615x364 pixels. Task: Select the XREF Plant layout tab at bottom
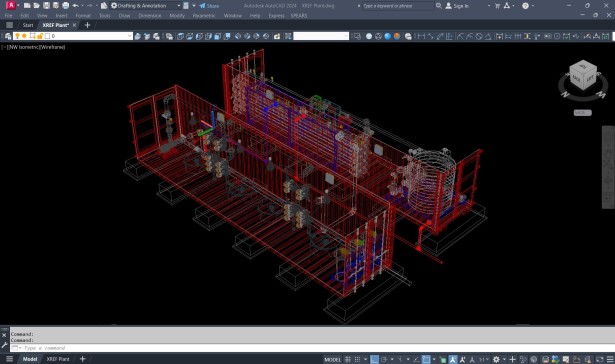click(x=58, y=359)
